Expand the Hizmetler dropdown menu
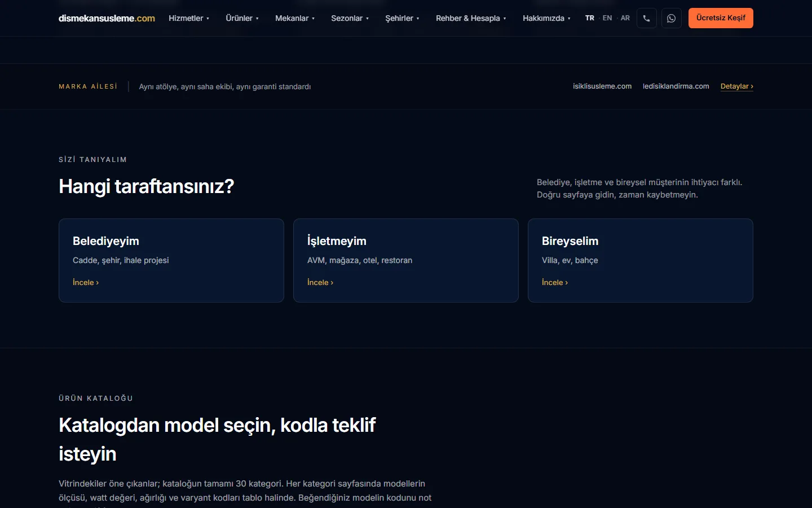 (189, 18)
